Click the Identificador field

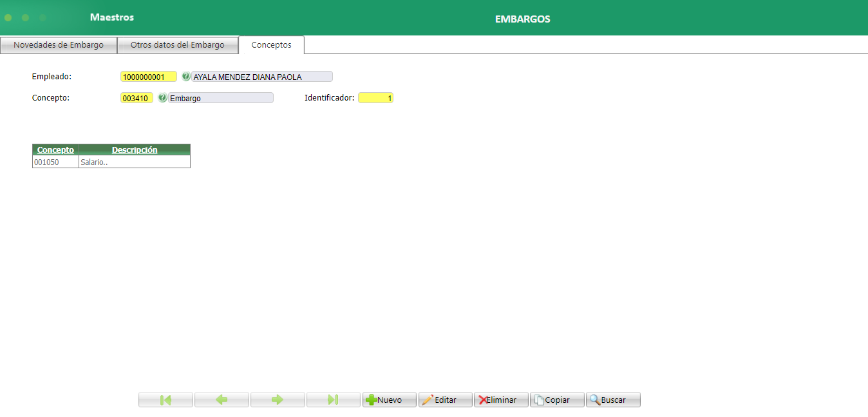pyautogui.click(x=376, y=98)
